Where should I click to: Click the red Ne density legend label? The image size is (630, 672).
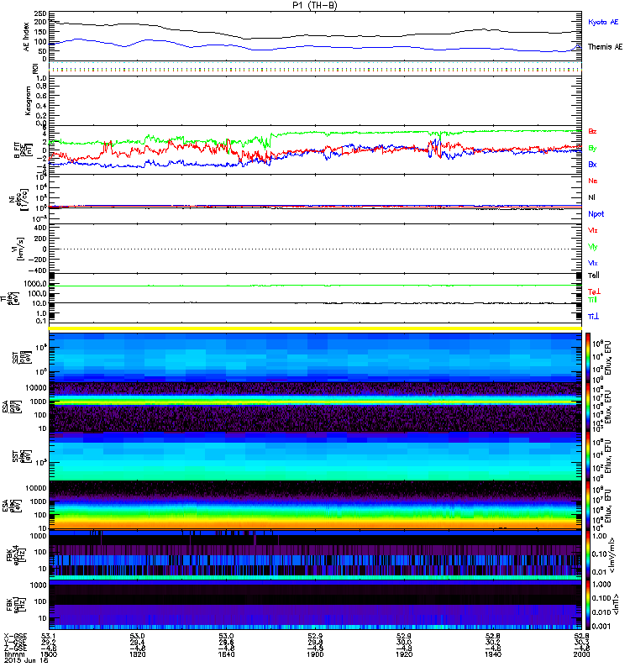593,181
